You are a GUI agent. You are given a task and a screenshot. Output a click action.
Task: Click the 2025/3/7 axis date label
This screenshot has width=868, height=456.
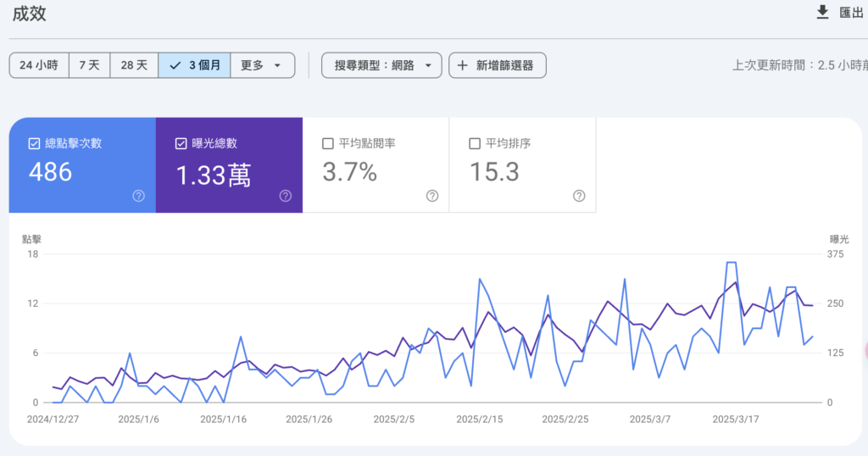[650, 420]
